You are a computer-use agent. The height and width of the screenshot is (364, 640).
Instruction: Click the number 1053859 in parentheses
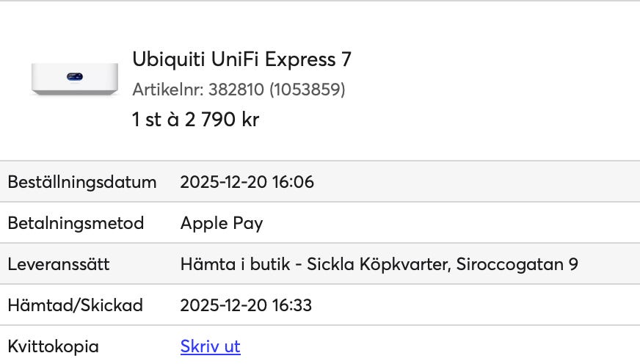307,90
